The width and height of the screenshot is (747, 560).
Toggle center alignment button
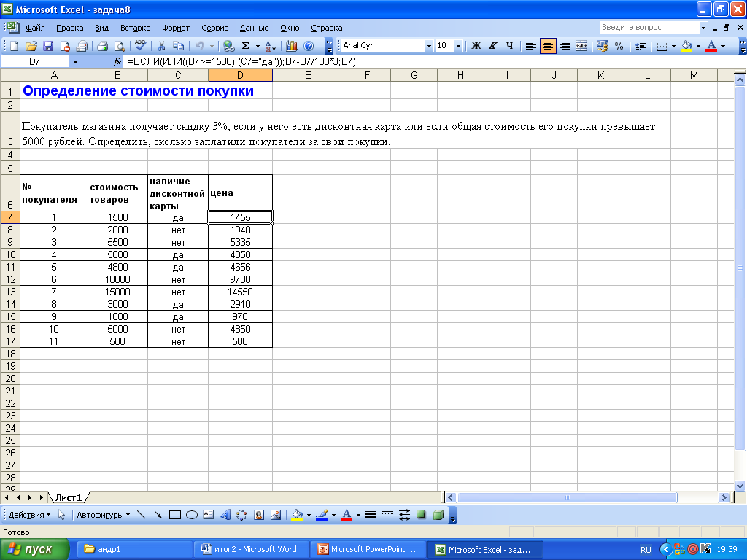click(547, 46)
